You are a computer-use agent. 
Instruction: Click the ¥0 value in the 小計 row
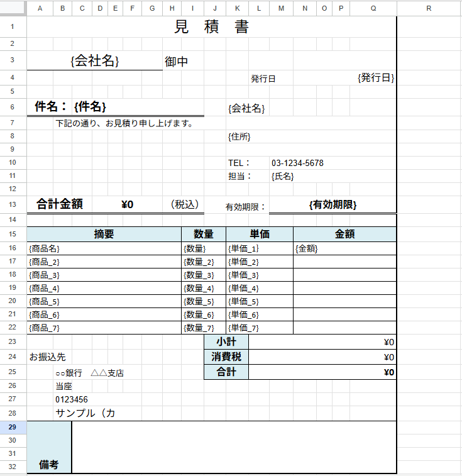322,342
